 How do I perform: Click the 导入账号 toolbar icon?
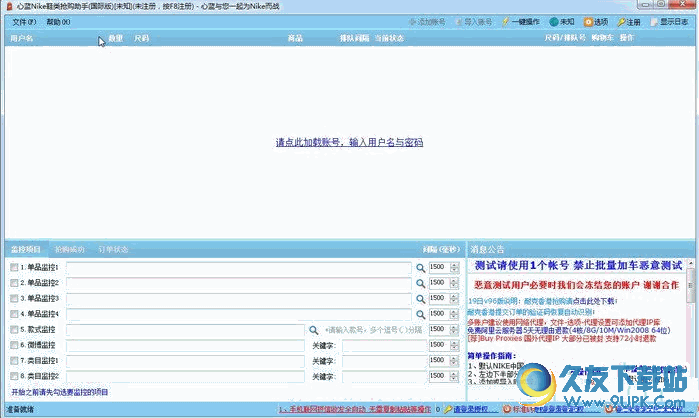coord(460,21)
